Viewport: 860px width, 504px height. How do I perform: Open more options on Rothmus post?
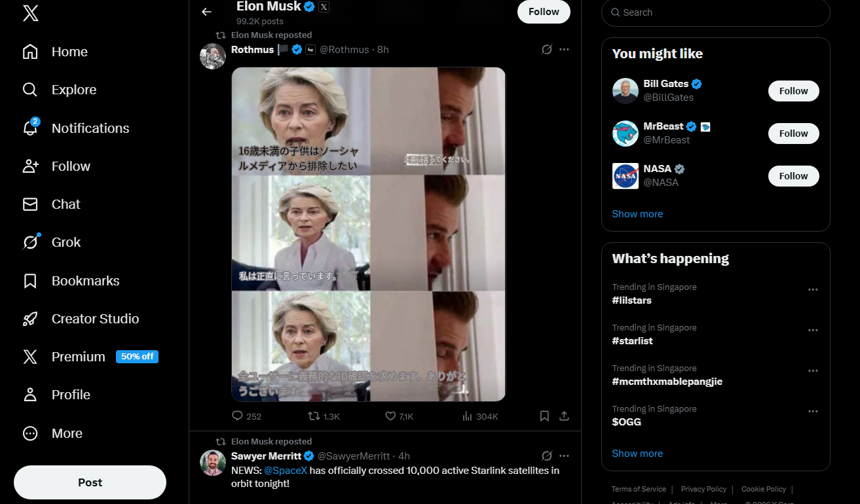tap(564, 50)
